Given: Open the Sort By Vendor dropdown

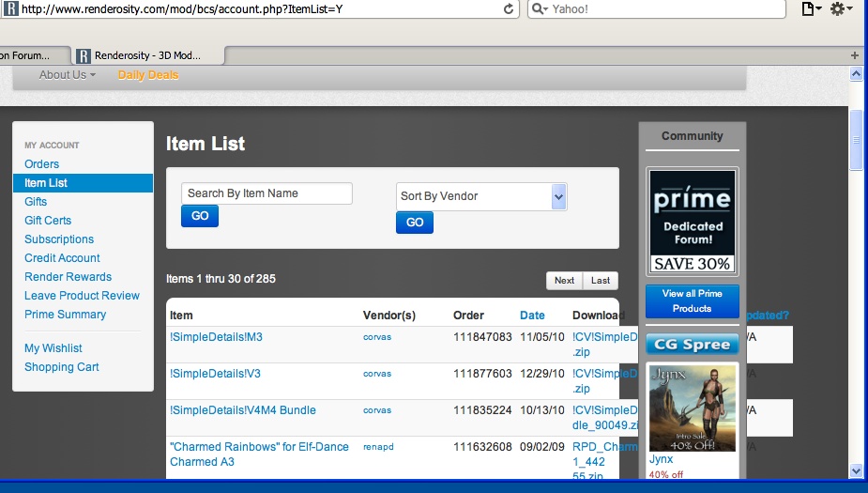Looking at the screenshot, I should 481,196.
